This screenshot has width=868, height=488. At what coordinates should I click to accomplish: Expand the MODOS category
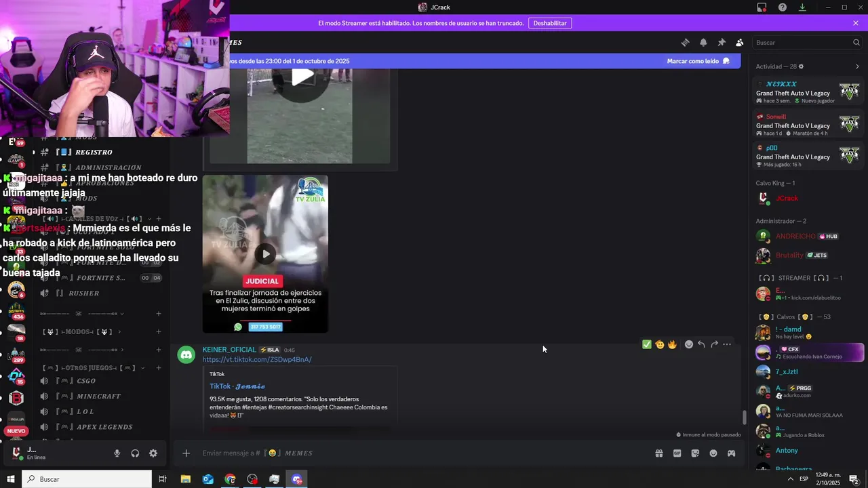(x=81, y=331)
